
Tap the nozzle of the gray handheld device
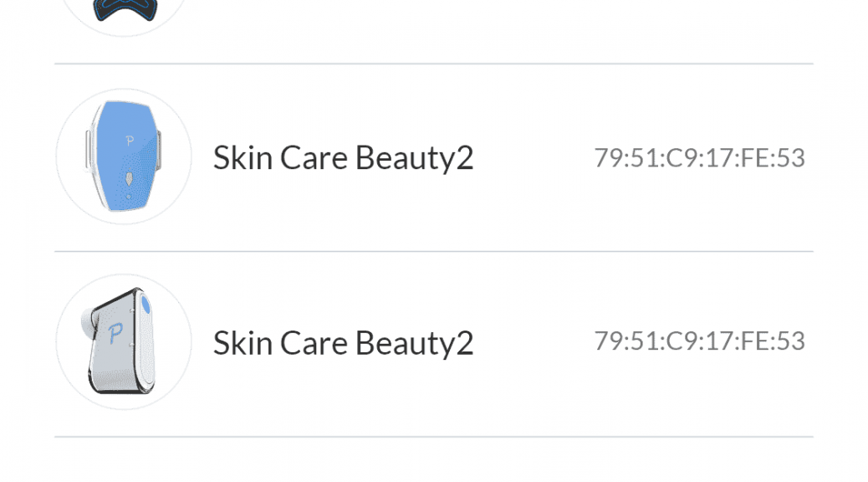[89, 322]
